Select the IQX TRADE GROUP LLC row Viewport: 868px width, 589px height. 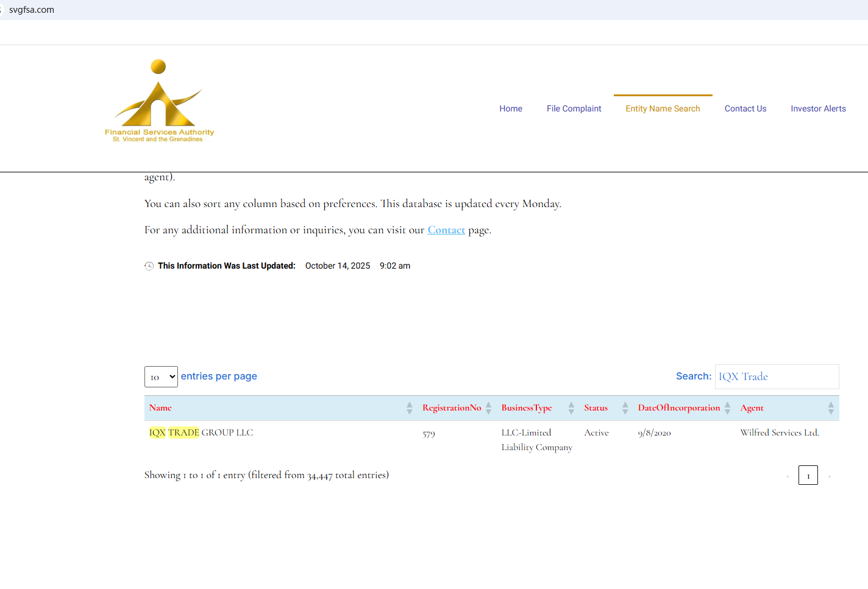coord(491,439)
